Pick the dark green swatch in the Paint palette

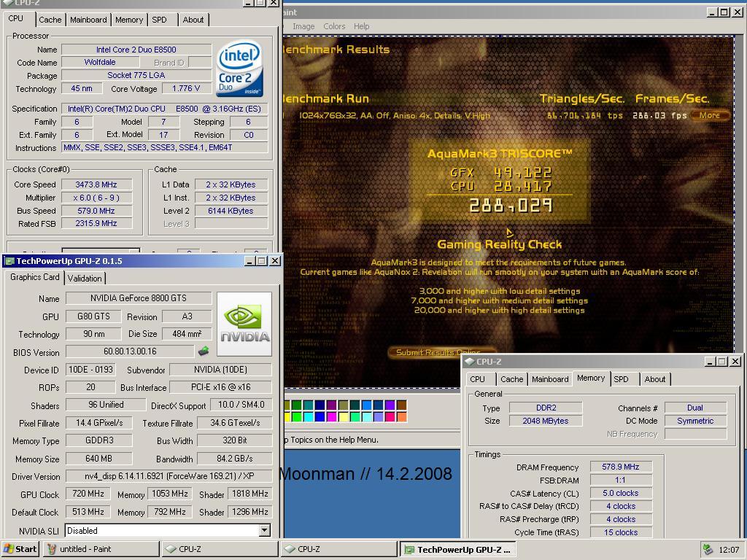click(x=296, y=405)
